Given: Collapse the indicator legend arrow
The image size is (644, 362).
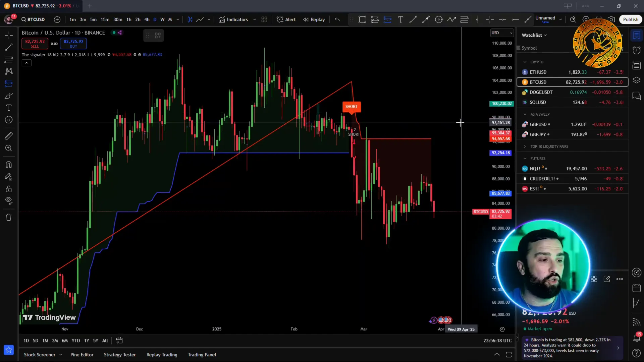Looking at the screenshot, I should [x=26, y=63].
